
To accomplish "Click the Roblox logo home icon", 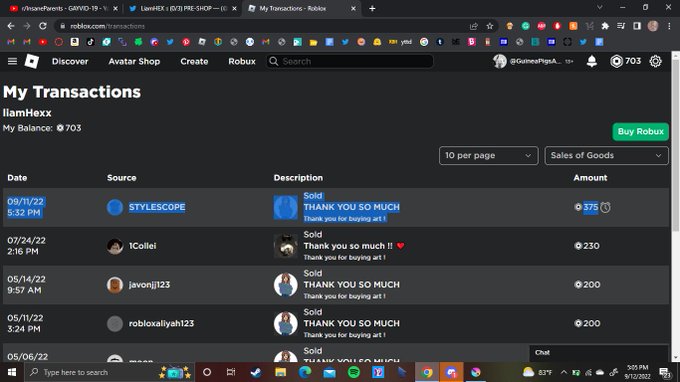I will 32,61.
